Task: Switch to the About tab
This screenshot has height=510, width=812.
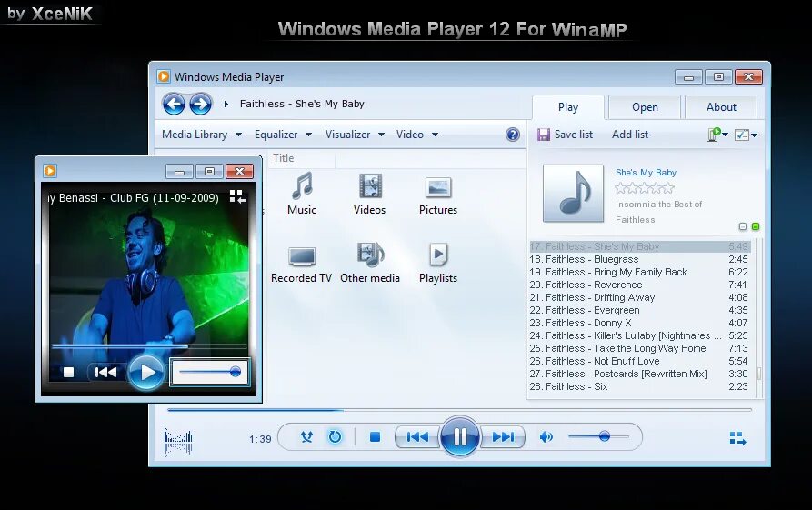Action: point(721,107)
